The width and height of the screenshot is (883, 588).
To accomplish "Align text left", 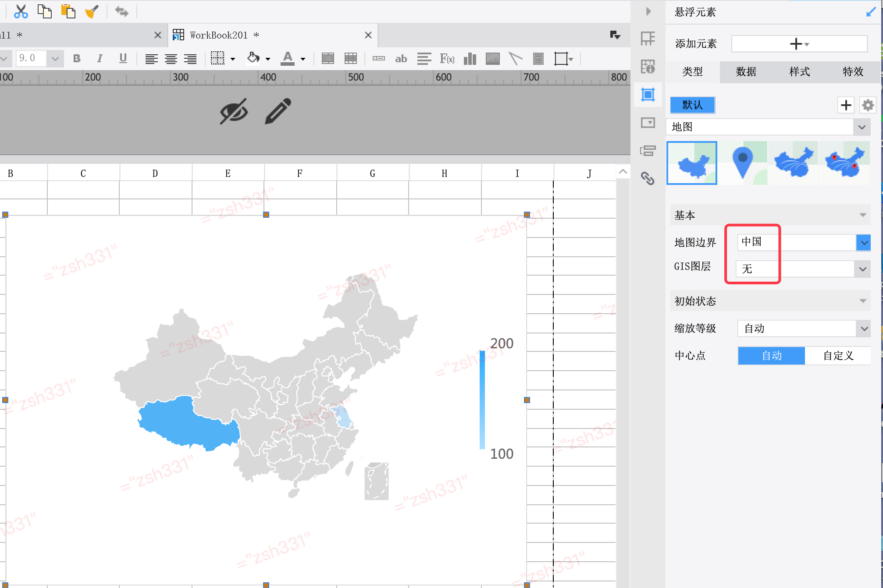I will click(x=152, y=59).
